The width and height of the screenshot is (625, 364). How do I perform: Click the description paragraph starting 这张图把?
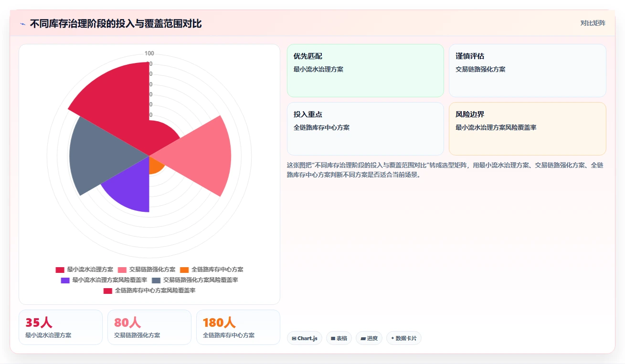(445, 170)
